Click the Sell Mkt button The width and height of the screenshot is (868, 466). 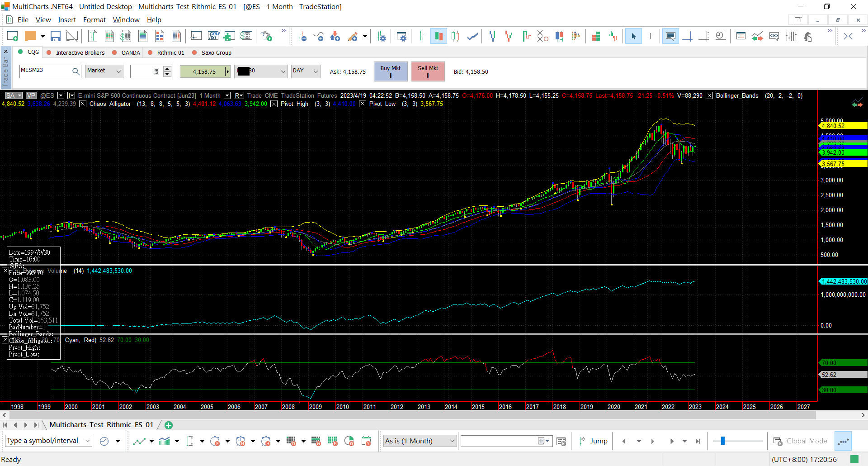(428, 71)
